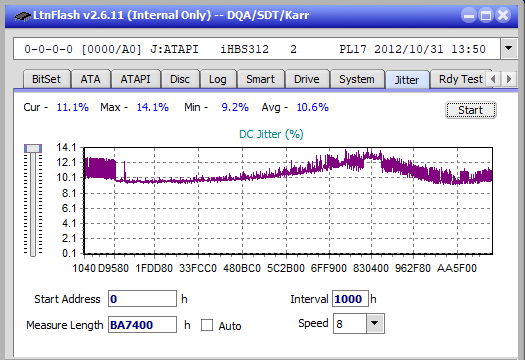Click the Interval input field
The width and height of the screenshot is (525, 360).
coord(350,299)
